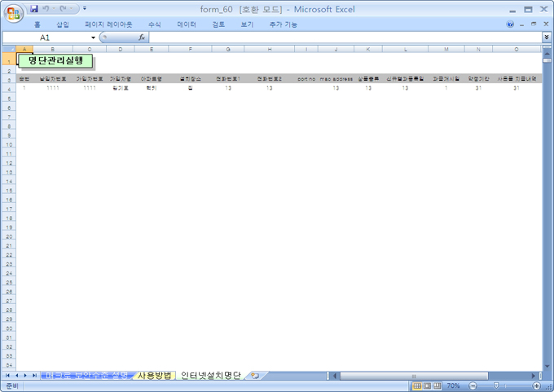Go to last sheet tab arrow
The height and width of the screenshot is (392, 554).
[34, 376]
